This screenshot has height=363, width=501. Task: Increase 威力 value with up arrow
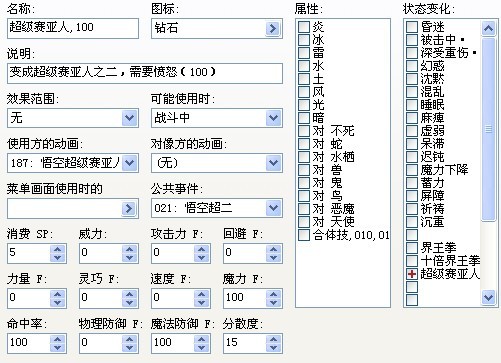coord(129,249)
